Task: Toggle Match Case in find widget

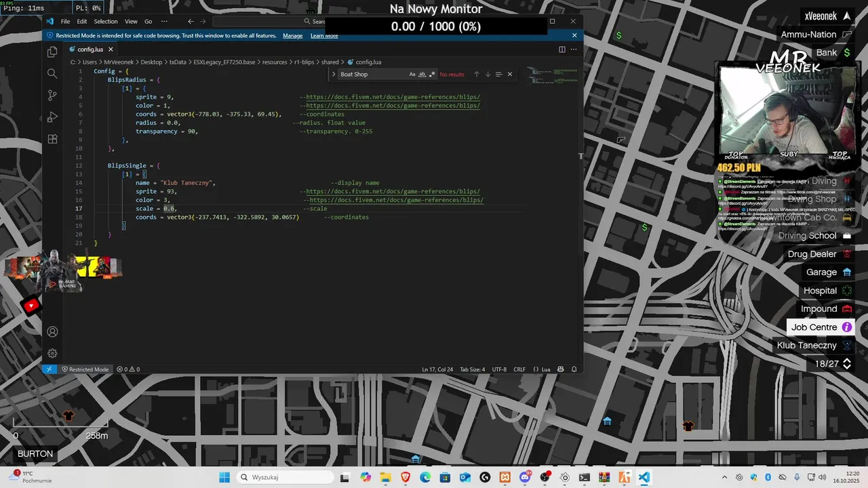Action: (x=412, y=75)
